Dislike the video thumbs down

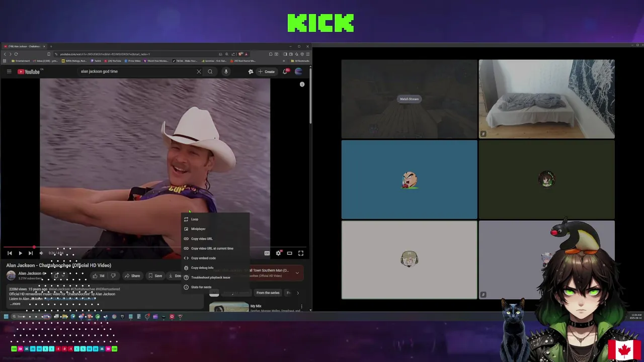pos(113,276)
